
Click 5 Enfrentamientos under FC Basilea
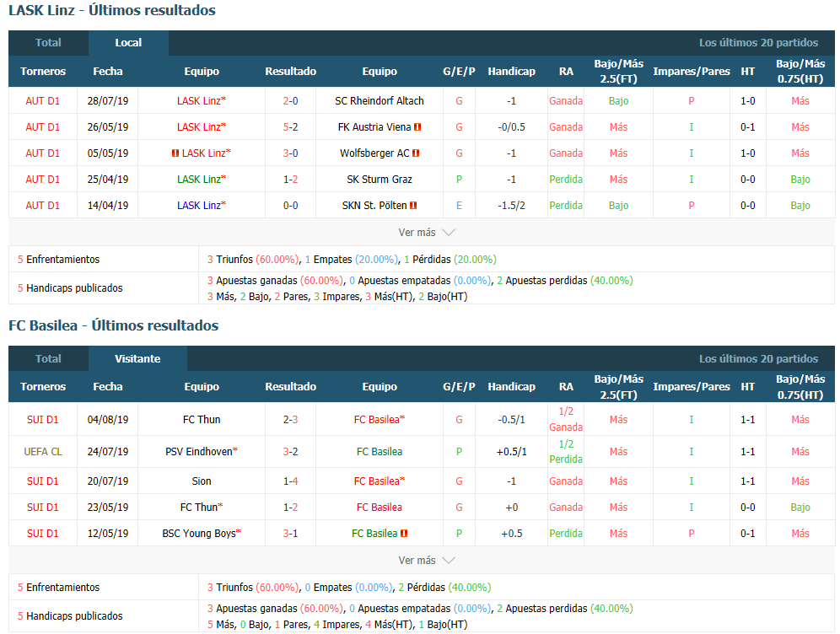(58, 587)
